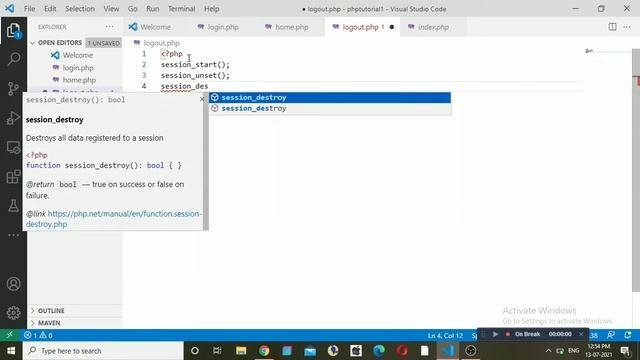Viewport: 640px width, 360px height.
Task: Open the Terminal menu
Action: [x=182, y=9]
